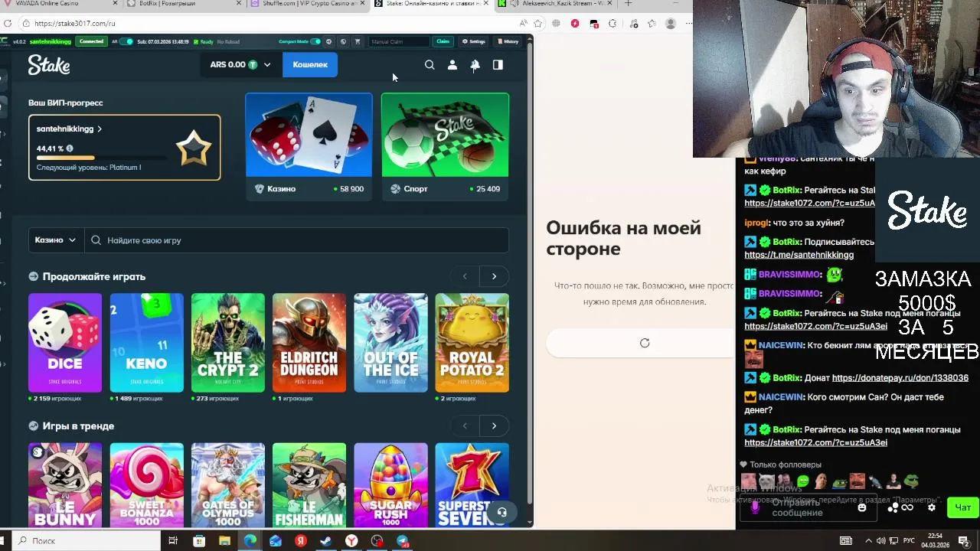The image size is (980, 551).
Task: Open browser profile avatar icon
Action: (x=671, y=24)
